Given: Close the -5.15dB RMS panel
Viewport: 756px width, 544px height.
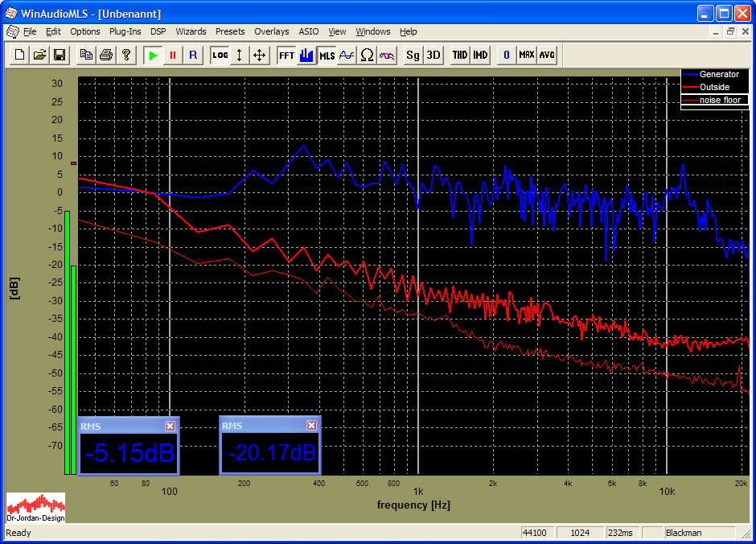Looking at the screenshot, I should (170, 426).
